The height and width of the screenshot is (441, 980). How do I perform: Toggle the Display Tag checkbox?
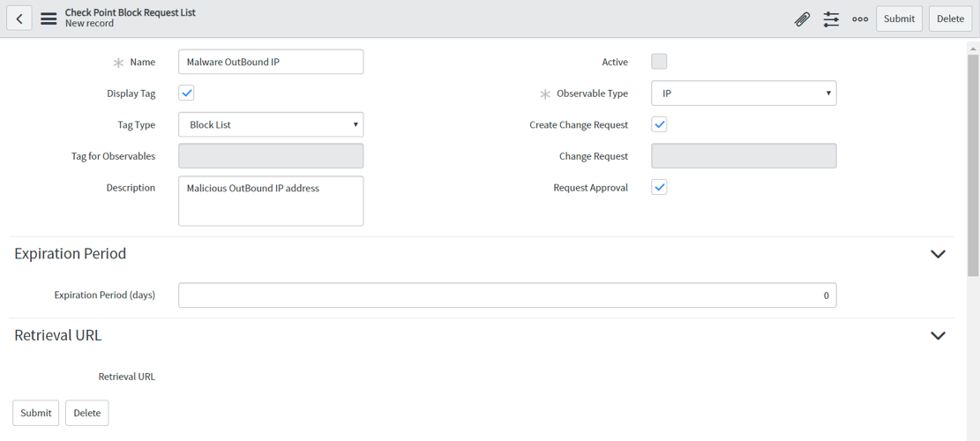pyautogui.click(x=186, y=93)
